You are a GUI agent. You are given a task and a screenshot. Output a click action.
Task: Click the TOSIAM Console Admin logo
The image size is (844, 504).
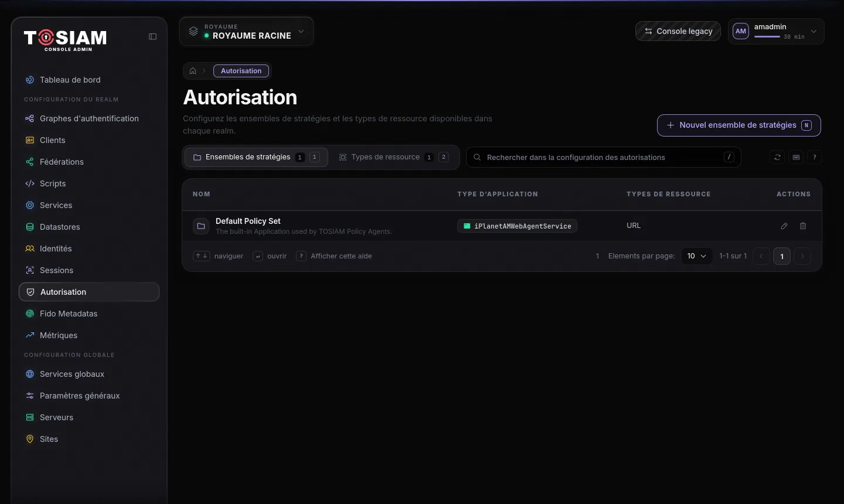pos(66,39)
